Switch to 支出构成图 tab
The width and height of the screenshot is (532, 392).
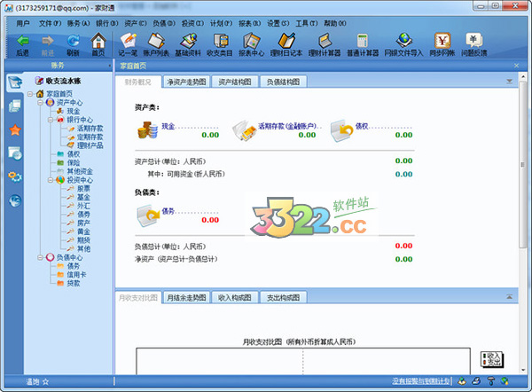click(x=284, y=298)
